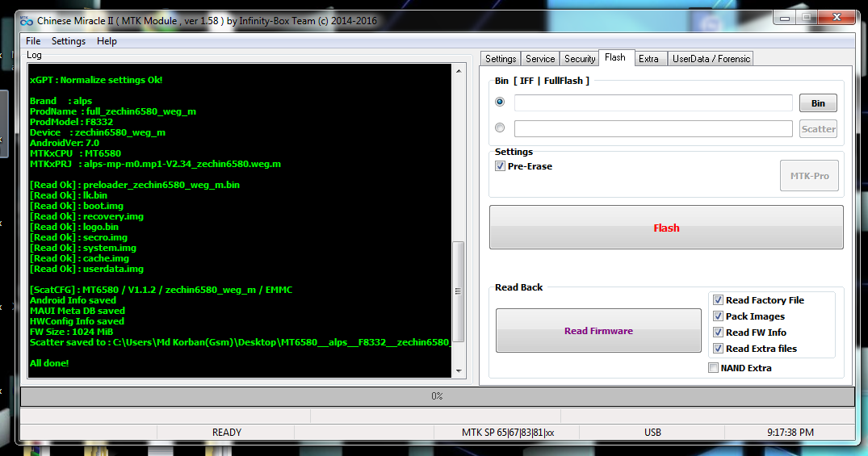Click the 'ProdModel : F8332' log line
This screenshot has height=456, width=868.
[x=71, y=122]
